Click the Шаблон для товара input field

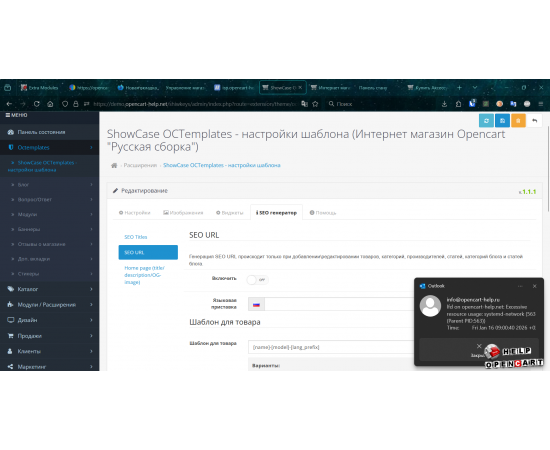pyautogui.click(x=331, y=347)
